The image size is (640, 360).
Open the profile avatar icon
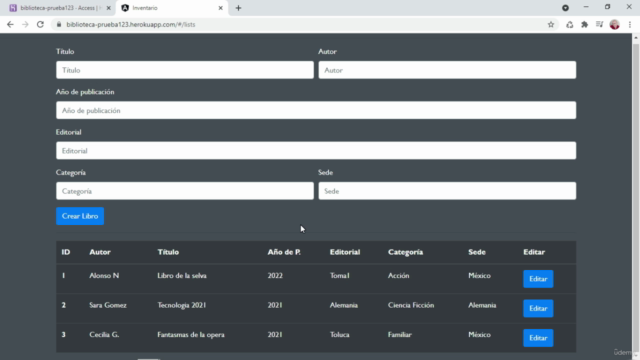pos(615,24)
